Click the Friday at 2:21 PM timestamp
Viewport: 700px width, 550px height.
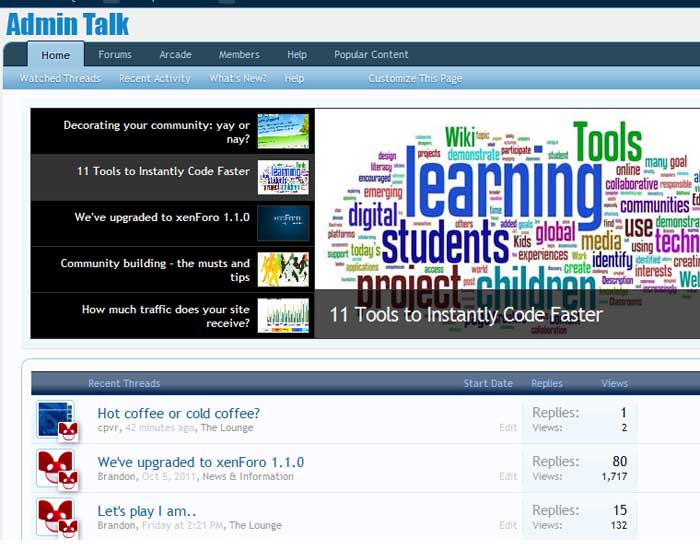[183, 525]
